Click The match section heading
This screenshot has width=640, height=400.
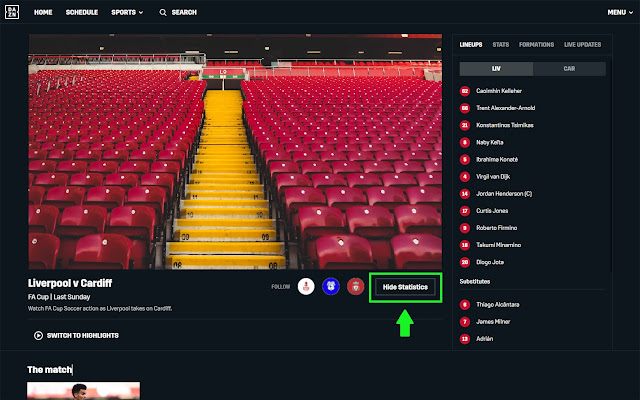[x=49, y=370]
